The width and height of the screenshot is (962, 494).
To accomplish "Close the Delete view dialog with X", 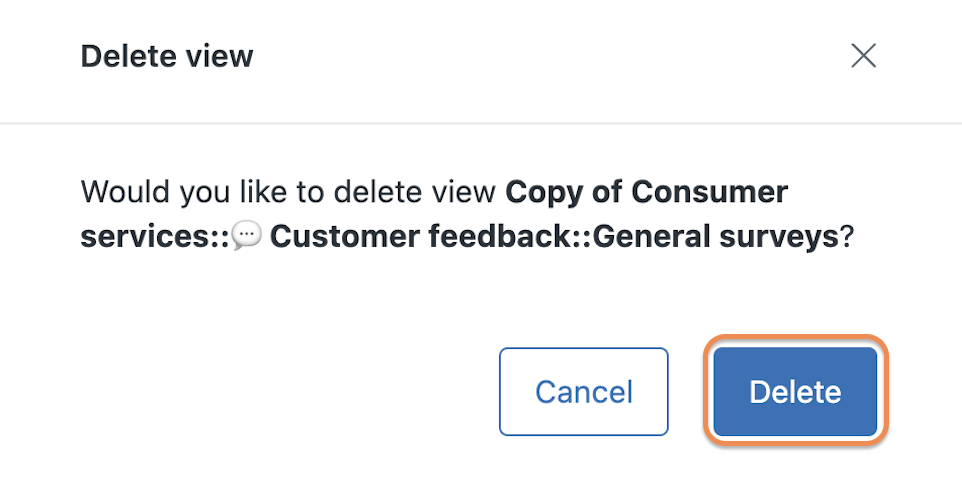I will pos(863,56).
